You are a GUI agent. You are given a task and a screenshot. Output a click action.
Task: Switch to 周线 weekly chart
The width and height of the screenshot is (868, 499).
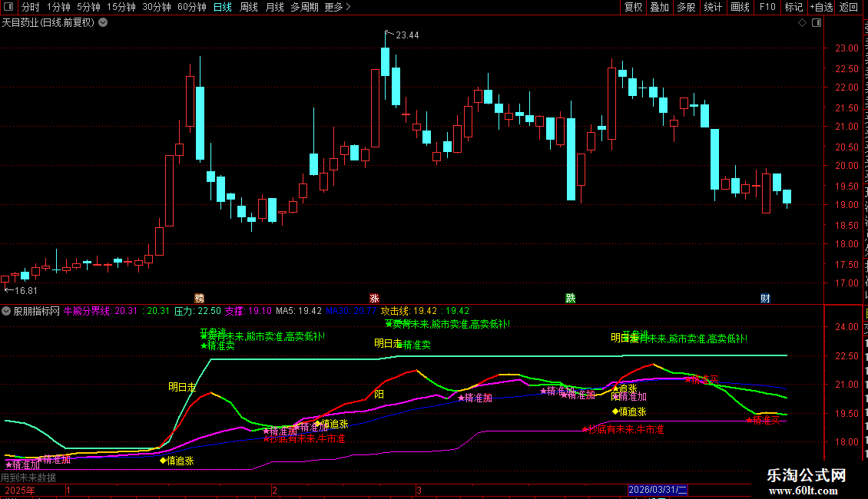click(x=249, y=7)
